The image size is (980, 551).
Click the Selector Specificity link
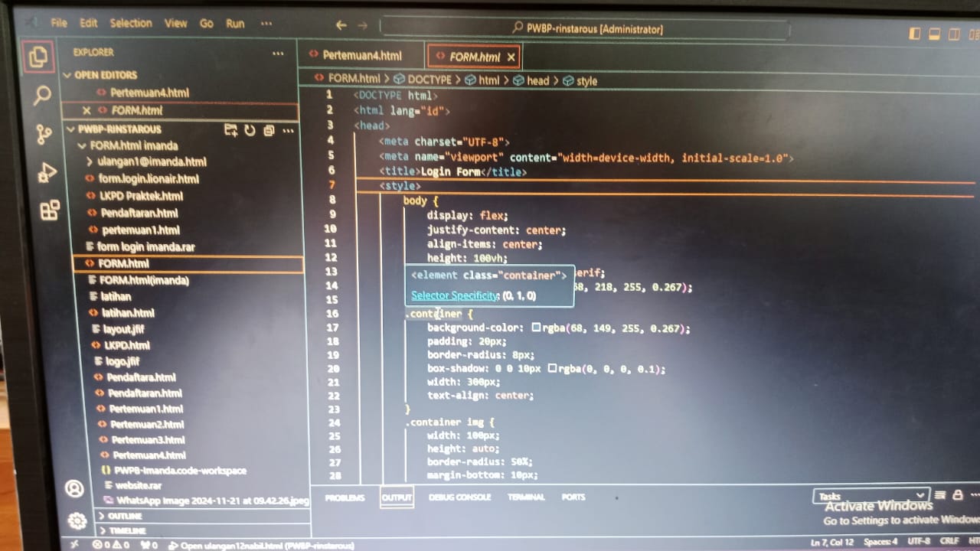455,295
